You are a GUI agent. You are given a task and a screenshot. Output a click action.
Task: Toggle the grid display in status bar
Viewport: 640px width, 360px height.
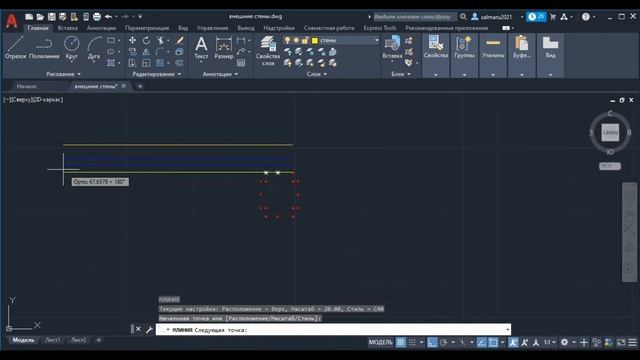coord(401,342)
